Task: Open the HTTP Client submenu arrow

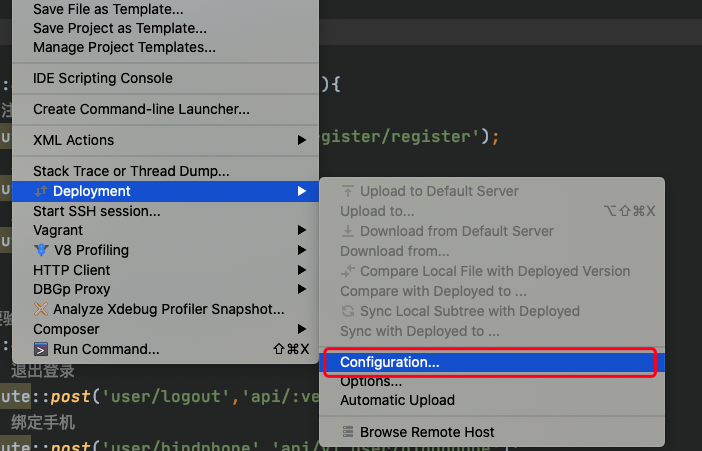Action: (x=301, y=270)
